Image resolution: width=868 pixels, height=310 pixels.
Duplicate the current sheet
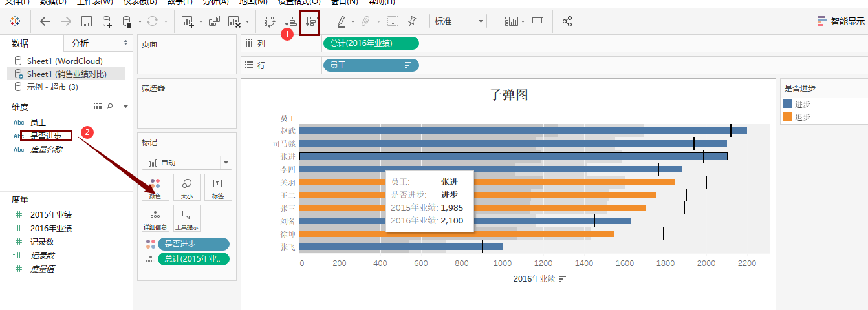click(214, 21)
